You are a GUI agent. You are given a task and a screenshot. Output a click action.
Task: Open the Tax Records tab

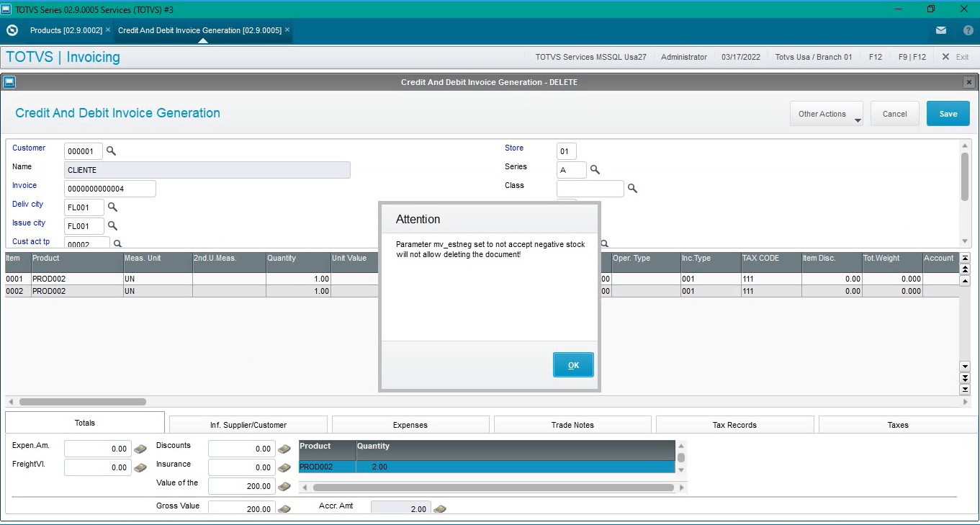[734, 425]
